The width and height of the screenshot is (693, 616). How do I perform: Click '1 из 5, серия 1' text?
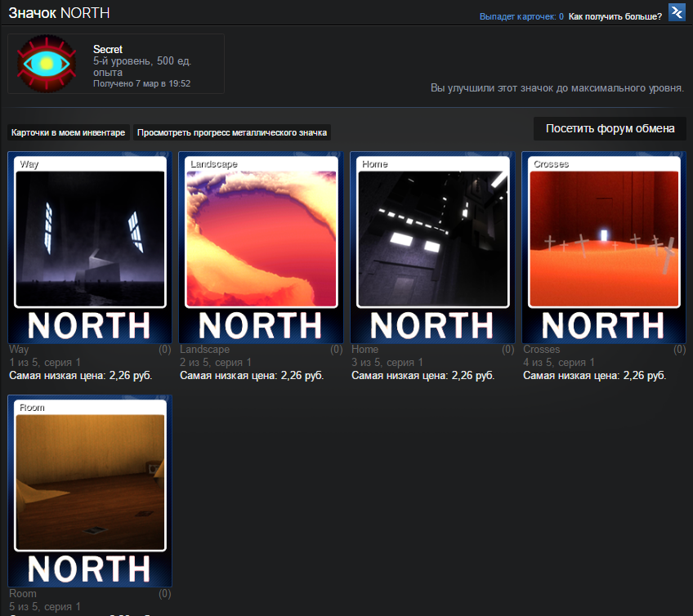tap(45, 363)
